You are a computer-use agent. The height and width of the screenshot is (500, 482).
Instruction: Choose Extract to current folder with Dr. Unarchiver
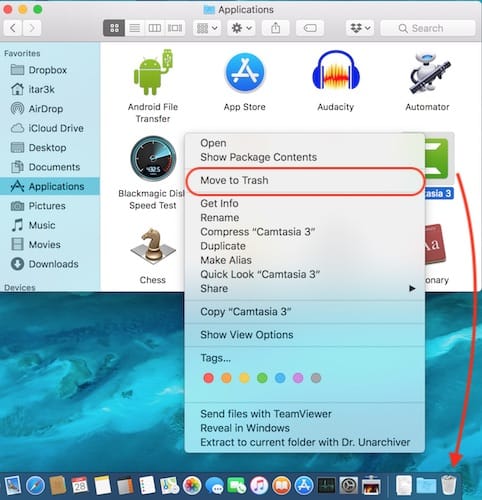tap(305, 442)
